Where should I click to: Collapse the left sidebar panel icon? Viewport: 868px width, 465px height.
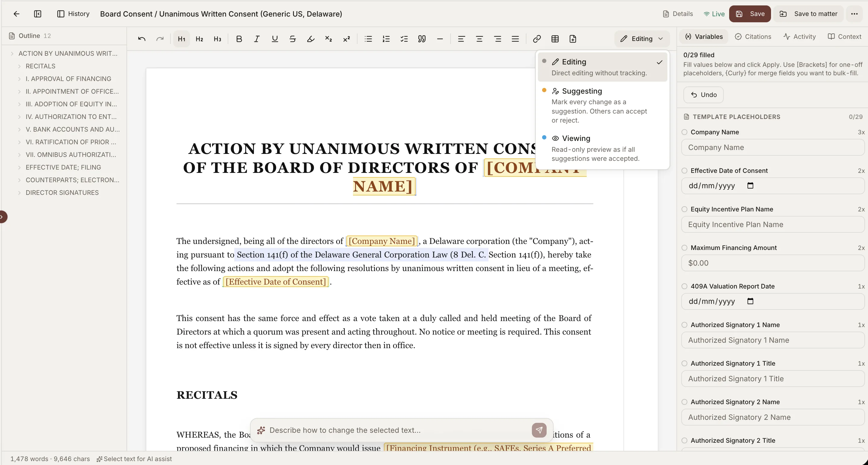[38, 14]
